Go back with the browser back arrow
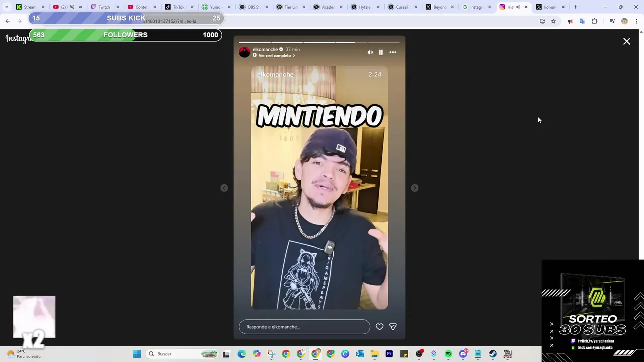The image size is (644, 362). (7, 21)
